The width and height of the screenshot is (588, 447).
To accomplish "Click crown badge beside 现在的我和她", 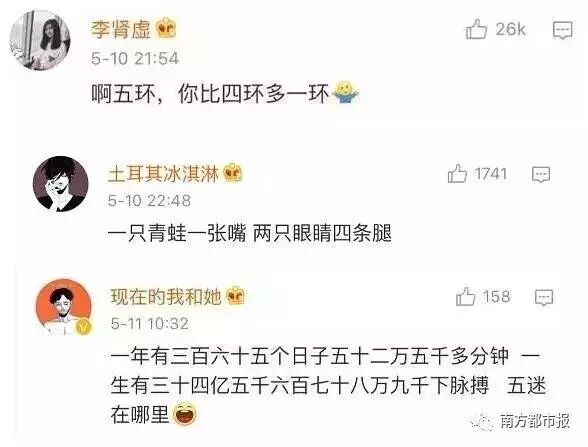I will pyautogui.click(x=235, y=296).
